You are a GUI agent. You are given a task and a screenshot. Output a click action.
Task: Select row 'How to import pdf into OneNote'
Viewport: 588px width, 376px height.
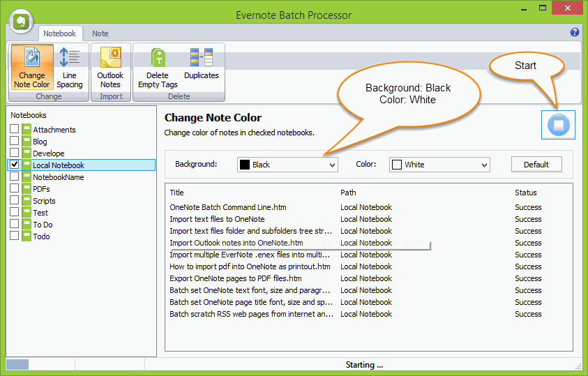(x=368, y=266)
